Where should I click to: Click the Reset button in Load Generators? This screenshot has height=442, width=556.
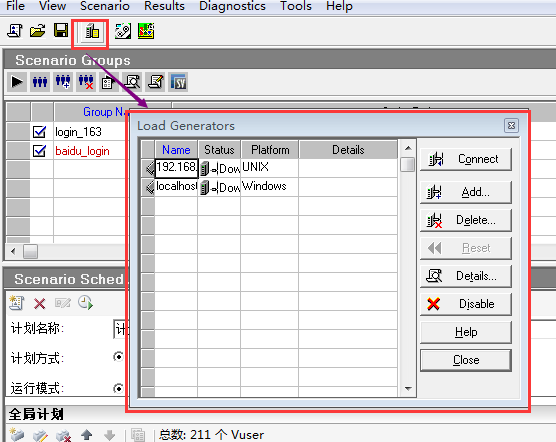pyautogui.click(x=466, y=248)
